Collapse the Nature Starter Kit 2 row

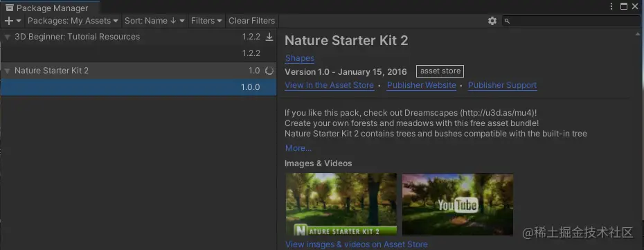point(7,71)
